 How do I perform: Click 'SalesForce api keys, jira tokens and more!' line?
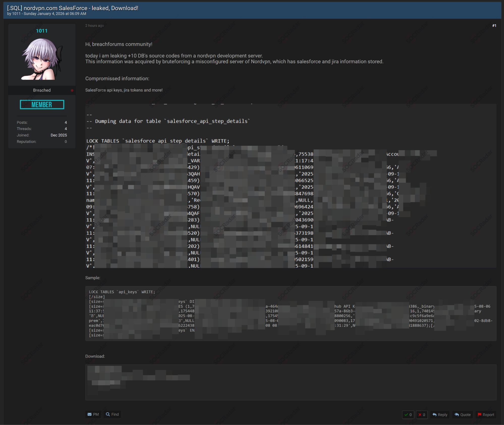(x=124, y=90)
